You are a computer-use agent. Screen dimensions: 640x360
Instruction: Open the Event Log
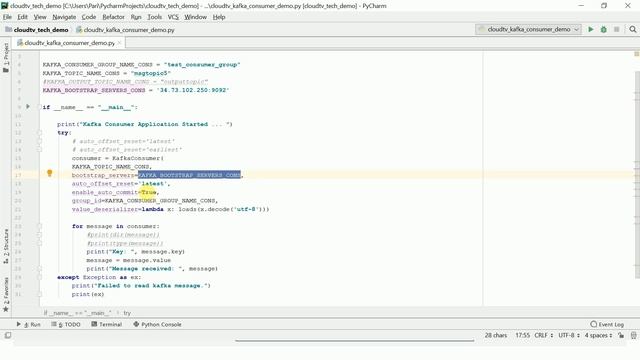(x=607, y=324)
